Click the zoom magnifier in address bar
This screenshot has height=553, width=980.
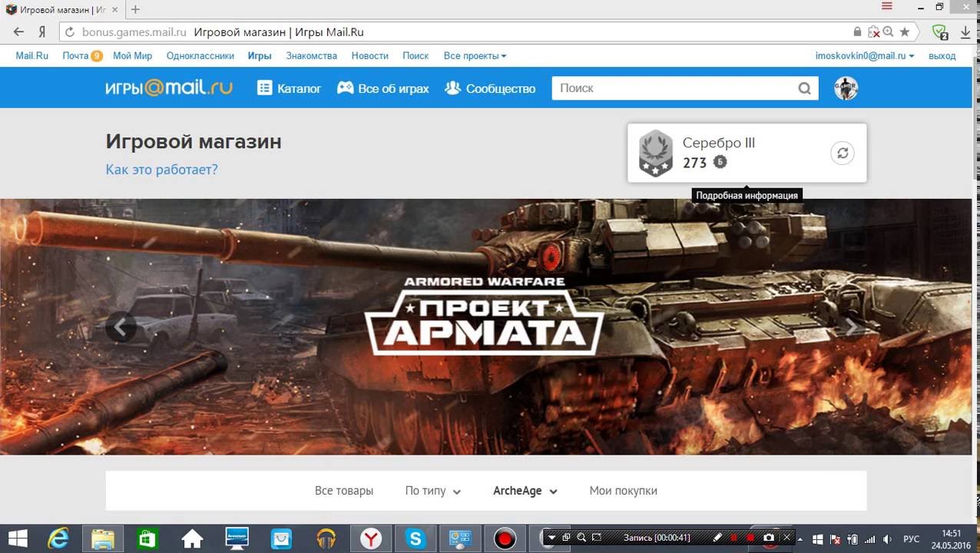coord(888,32)
